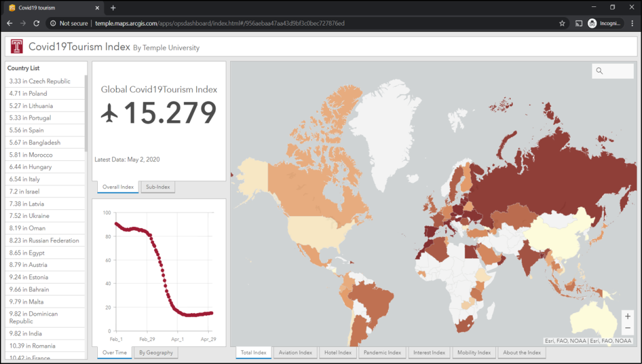Choose Russian Federation from country list
The height and width of the screenshot is (364, 642).
[44, 241]
